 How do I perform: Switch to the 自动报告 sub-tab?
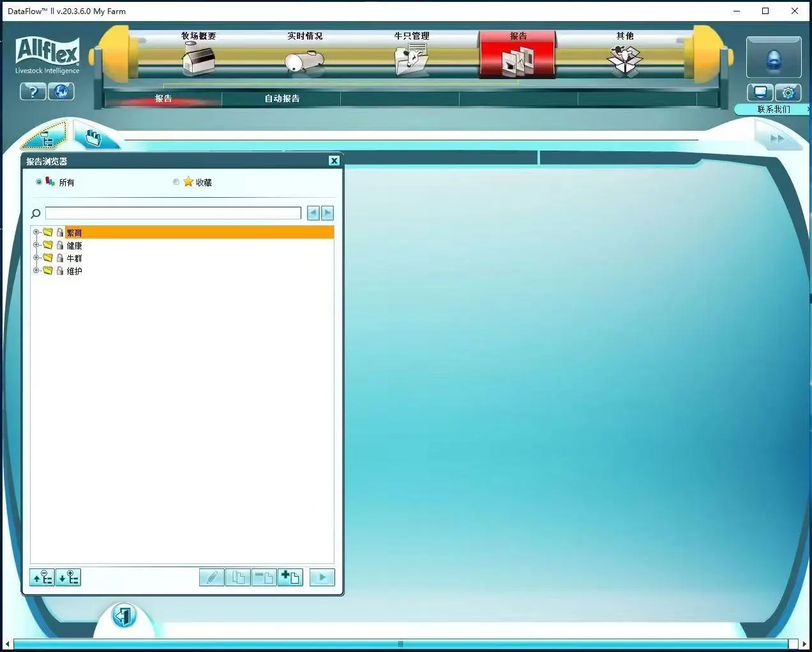282,98
